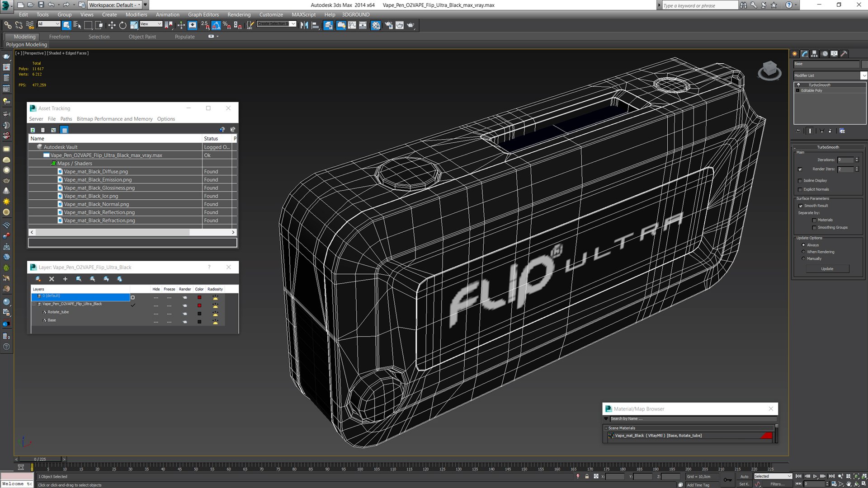
Task: Select the When Rendering radio option
Action: [x=803, y=252]
